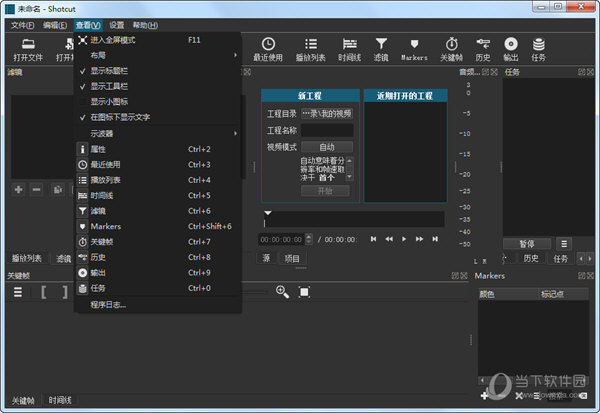Click the 标记点 column header in Markers
The image size is (600, 413).
[x=564, y=294]
